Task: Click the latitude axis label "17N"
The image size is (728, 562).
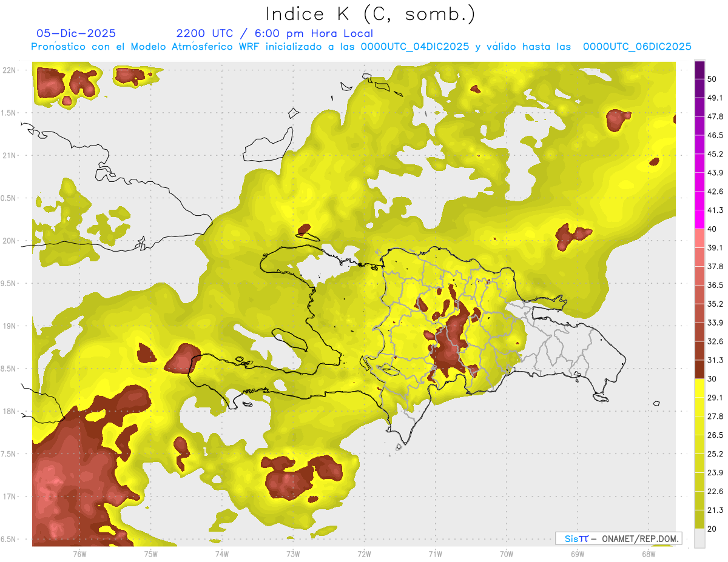Action: [x=10, y=497]
